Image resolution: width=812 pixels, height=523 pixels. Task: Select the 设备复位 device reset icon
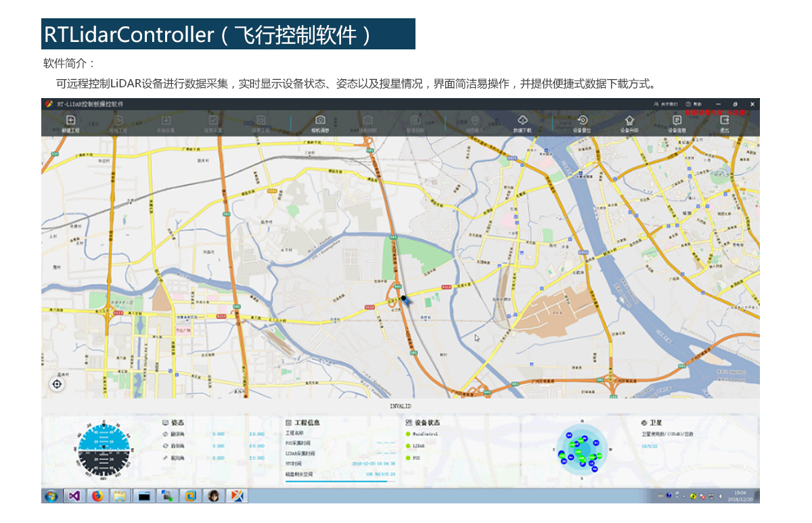click(x=582, y=122)
